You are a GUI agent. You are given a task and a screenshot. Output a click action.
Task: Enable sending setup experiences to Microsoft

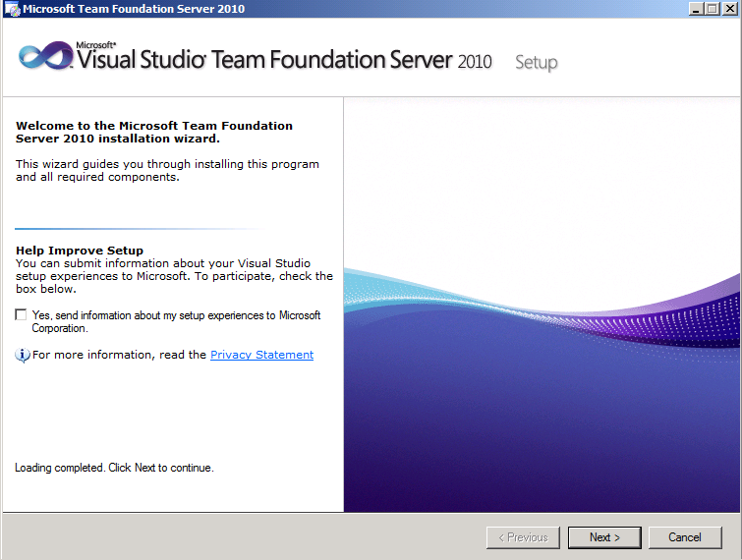[21, 314]
